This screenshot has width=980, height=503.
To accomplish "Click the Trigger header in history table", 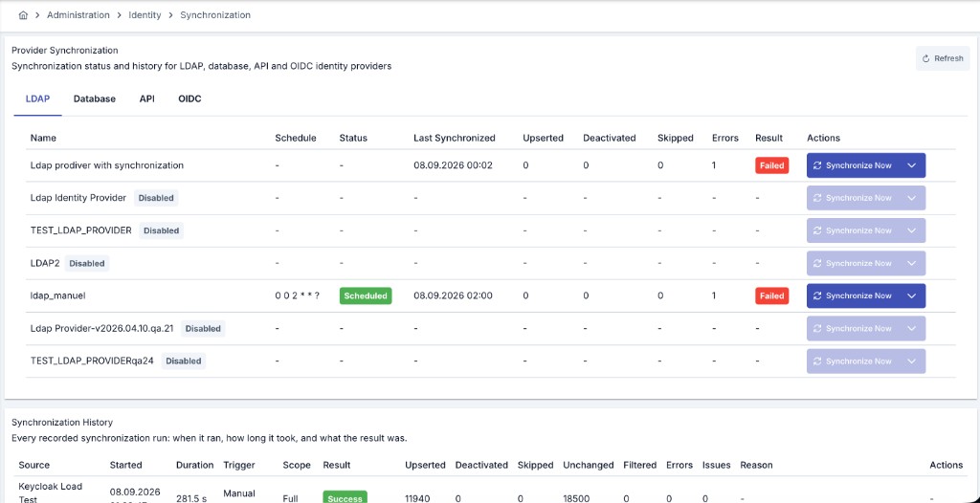I will pyautogui.click(x=238, y=465).
